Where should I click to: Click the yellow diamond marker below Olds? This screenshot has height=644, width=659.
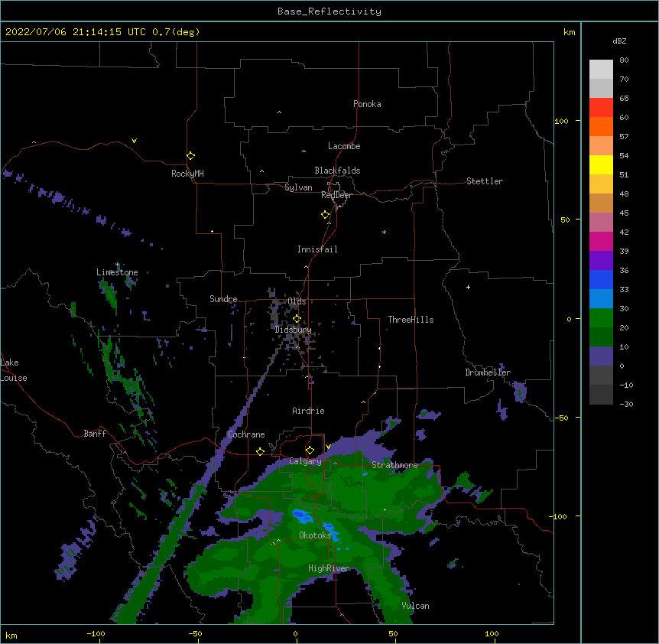click(x=297, y=319)
